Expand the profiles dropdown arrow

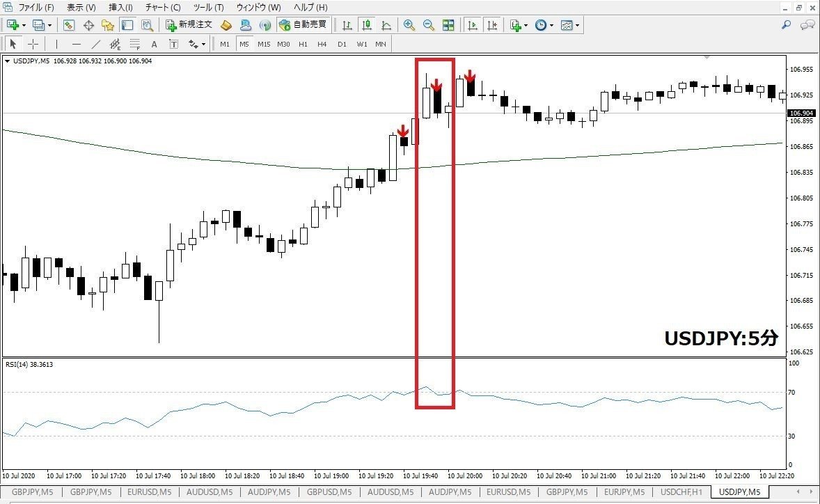[49, 25]
